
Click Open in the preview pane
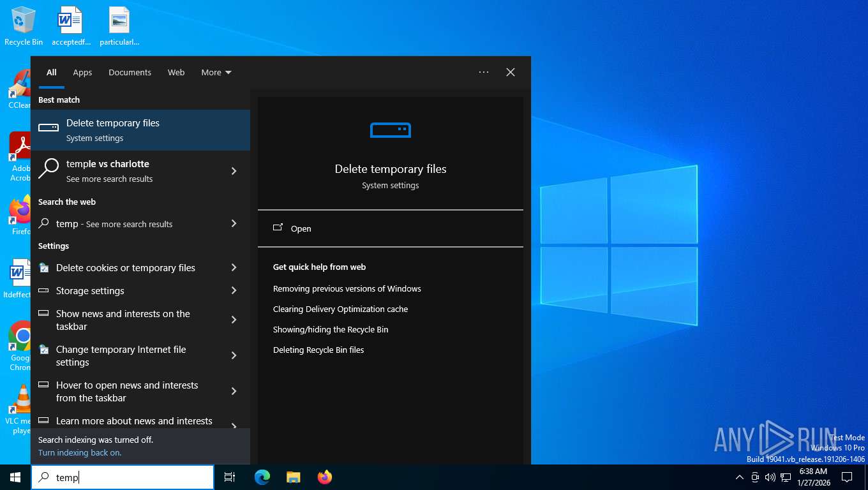click(x=301, y=228)
